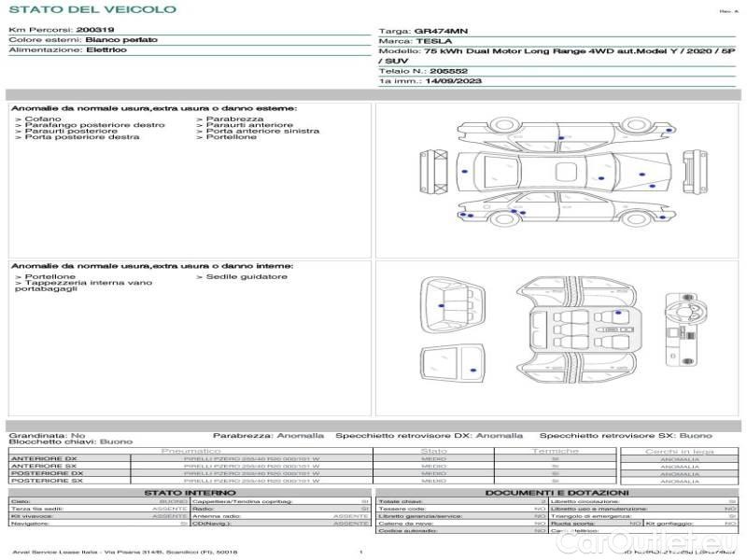Select the Km Percorsi 200319 value
The image size is (747, 560).
pyautogui.click(x=94, y=30)
